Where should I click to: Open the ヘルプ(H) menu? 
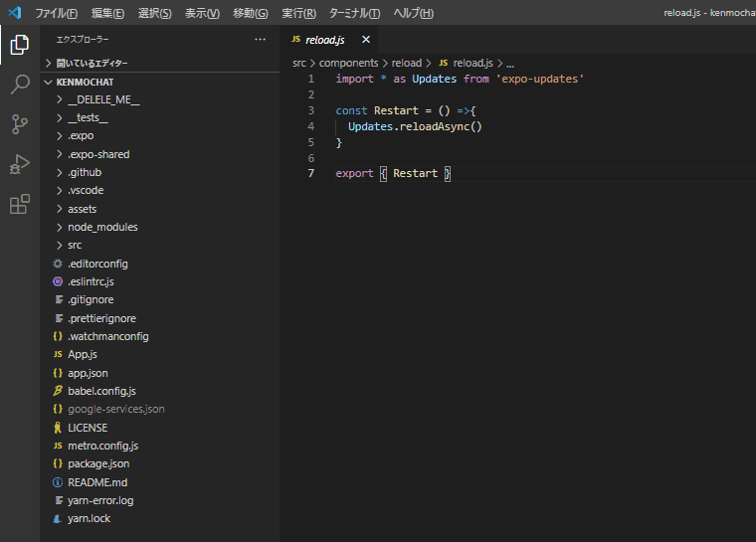[413, 13]
